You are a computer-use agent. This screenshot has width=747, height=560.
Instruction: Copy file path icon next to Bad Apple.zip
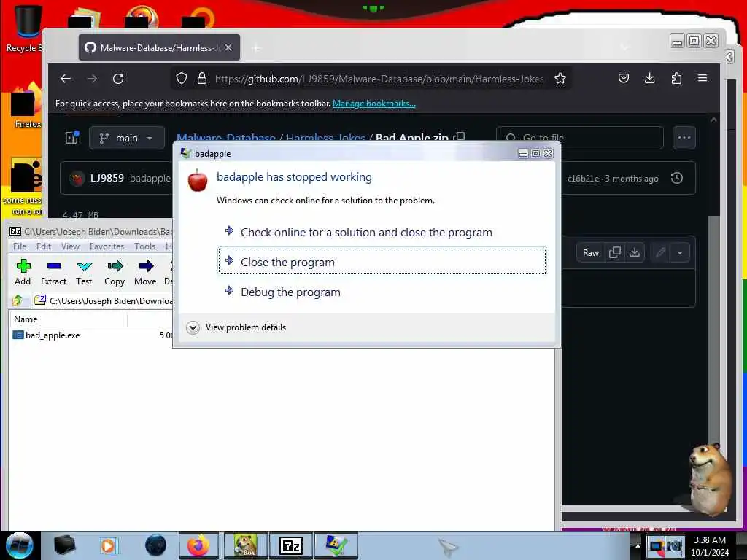point(460,136)
